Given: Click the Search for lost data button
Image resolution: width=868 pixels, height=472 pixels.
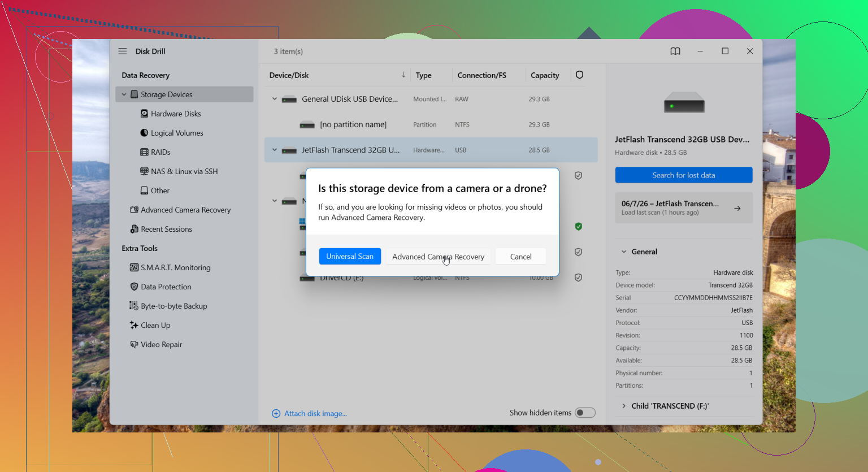Looking at the screenshot, I should pos(684,175).
